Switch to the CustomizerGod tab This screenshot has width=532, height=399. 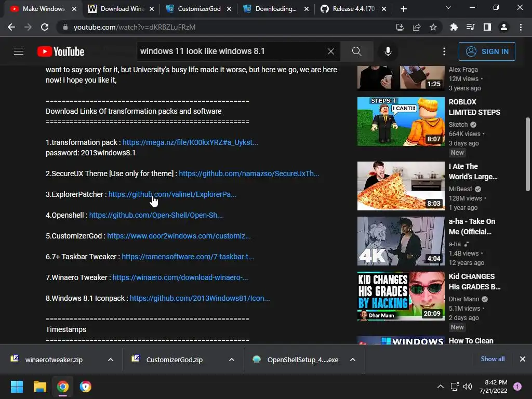pos(199,9)
